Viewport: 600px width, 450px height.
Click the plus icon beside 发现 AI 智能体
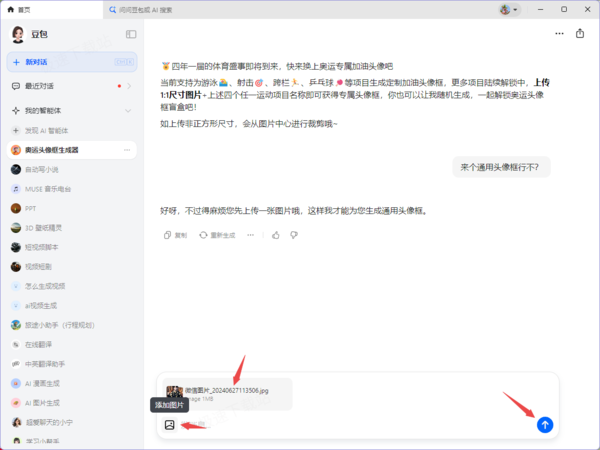coord(16,130)
